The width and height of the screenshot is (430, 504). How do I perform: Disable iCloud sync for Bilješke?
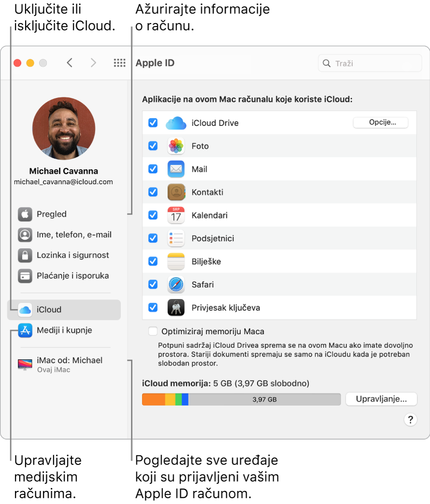pos(153,261)
